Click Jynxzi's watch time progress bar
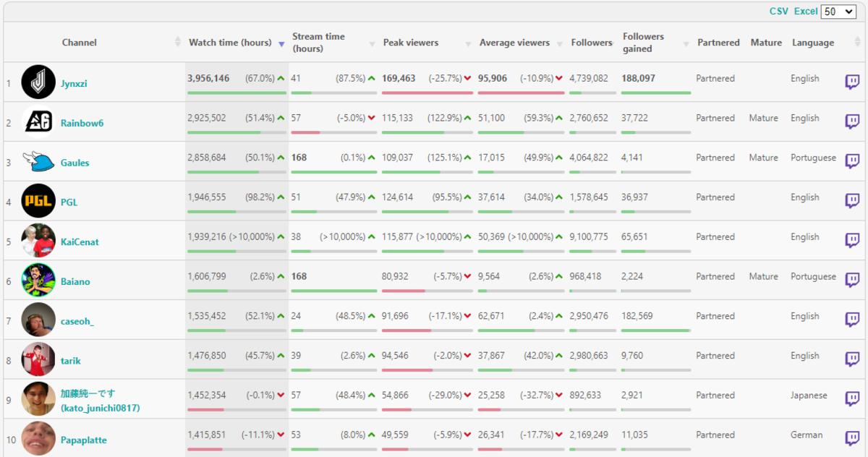 click(x=237, y=93)
